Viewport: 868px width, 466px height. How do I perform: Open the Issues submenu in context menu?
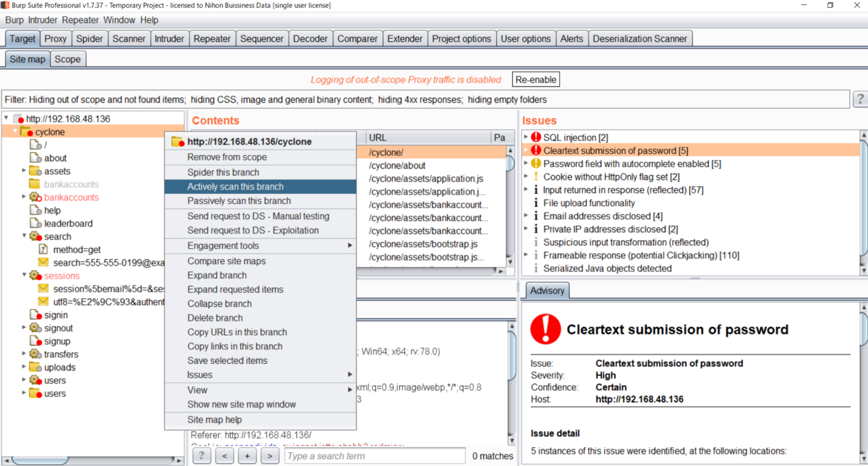pyautogui.click(x=260, y=375)
